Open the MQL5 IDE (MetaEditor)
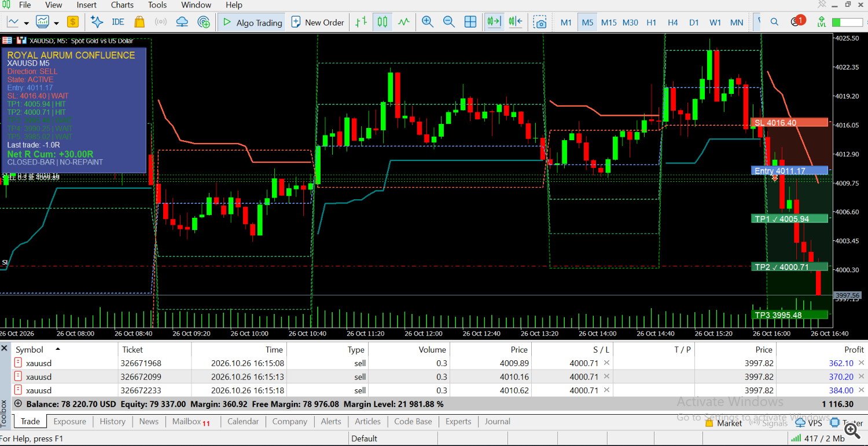The image size is (868, 446). pos(117,22)
